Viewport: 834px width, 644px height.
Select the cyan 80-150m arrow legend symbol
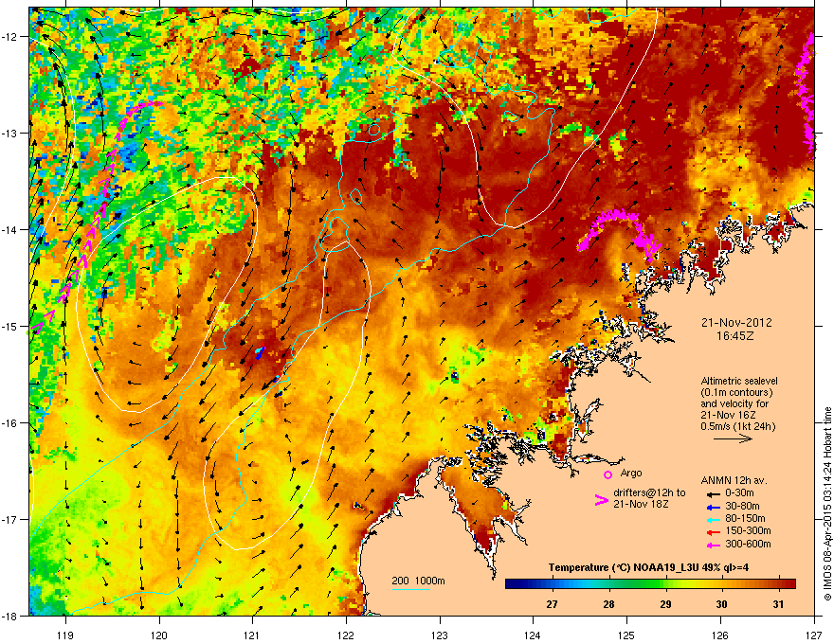click(x=714, y=519)
